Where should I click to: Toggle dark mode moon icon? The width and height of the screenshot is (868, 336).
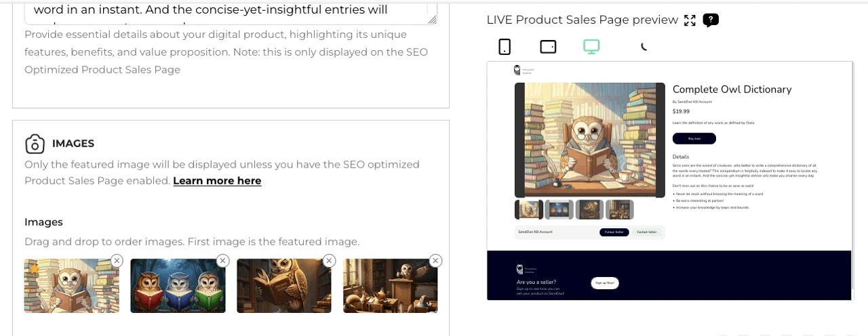coord(644,47)
